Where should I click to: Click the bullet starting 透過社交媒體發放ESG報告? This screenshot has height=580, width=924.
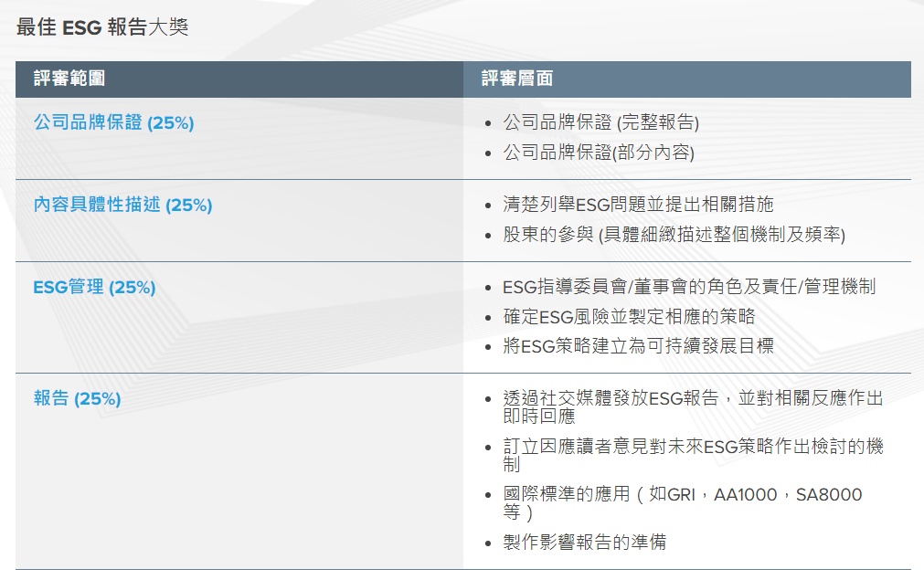click(693, 406)
